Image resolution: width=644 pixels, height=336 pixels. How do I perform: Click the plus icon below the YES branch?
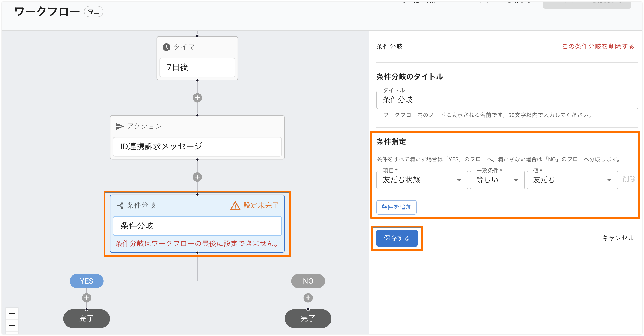point(86,298)
